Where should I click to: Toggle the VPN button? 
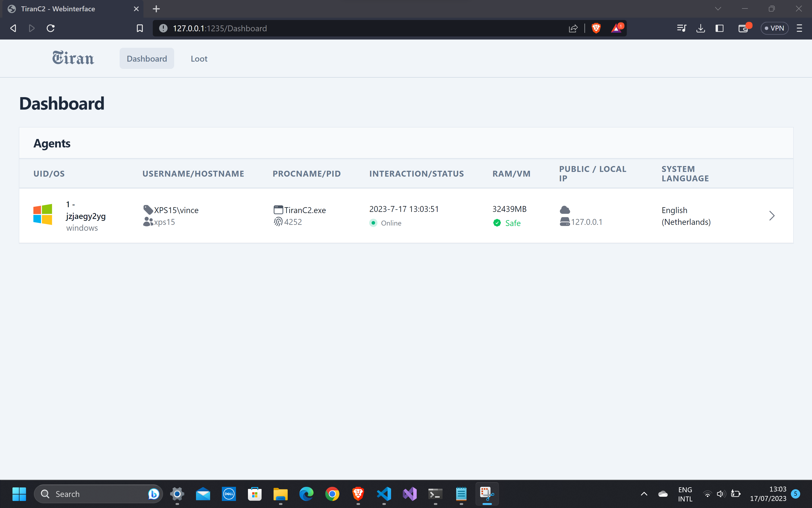[x=774, y=28]
